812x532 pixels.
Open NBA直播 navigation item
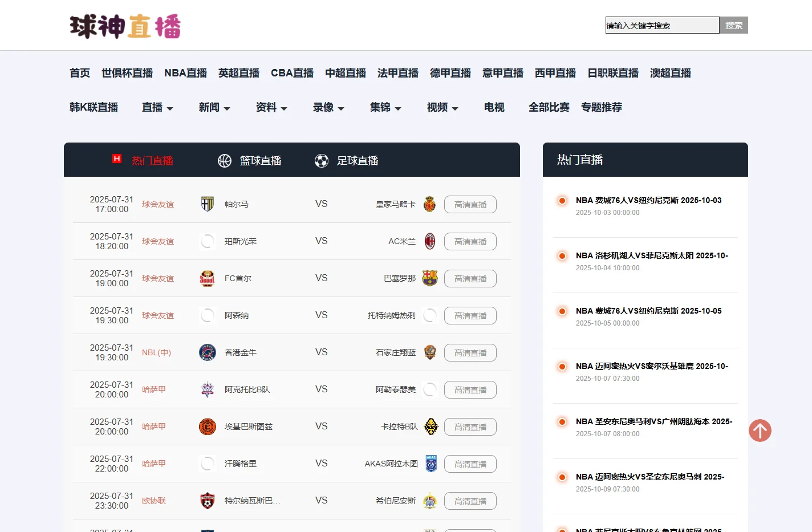pyautogui.click(x=186, y=73)
